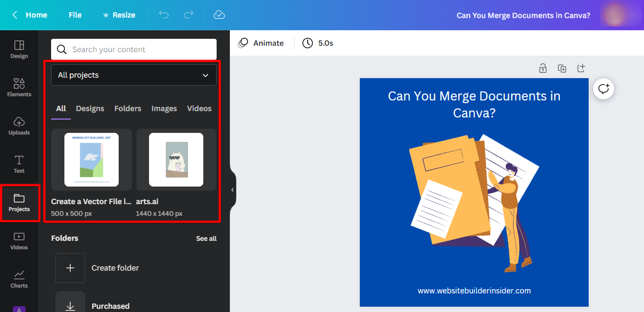Open the 5.0s page duration setting
This screenshot has height=312, width=644.
[318, 43]
